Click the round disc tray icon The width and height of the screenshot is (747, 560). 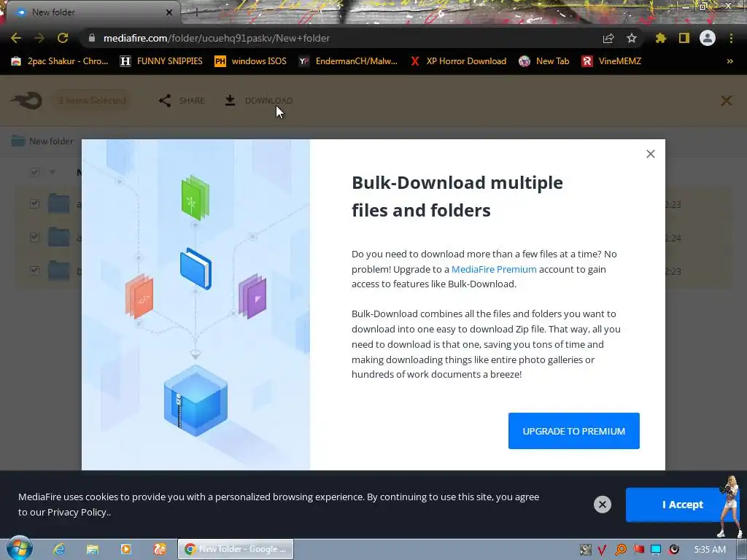point(674,550)
